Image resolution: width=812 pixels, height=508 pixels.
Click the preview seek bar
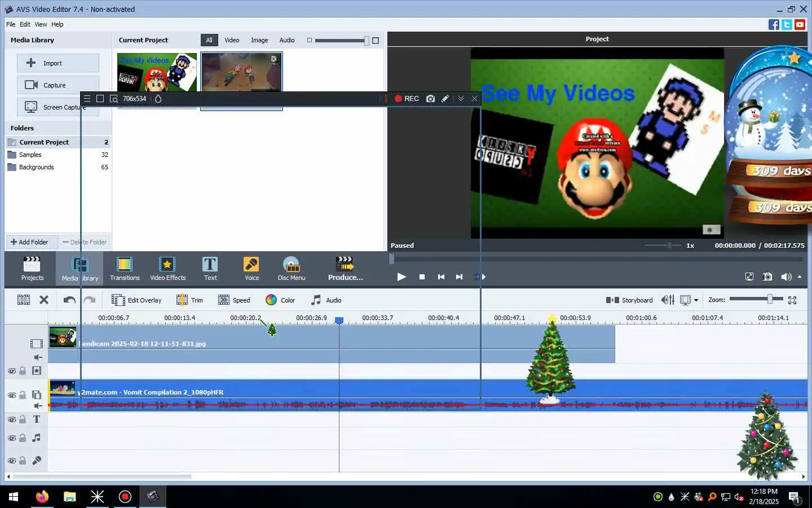(597, 259)
